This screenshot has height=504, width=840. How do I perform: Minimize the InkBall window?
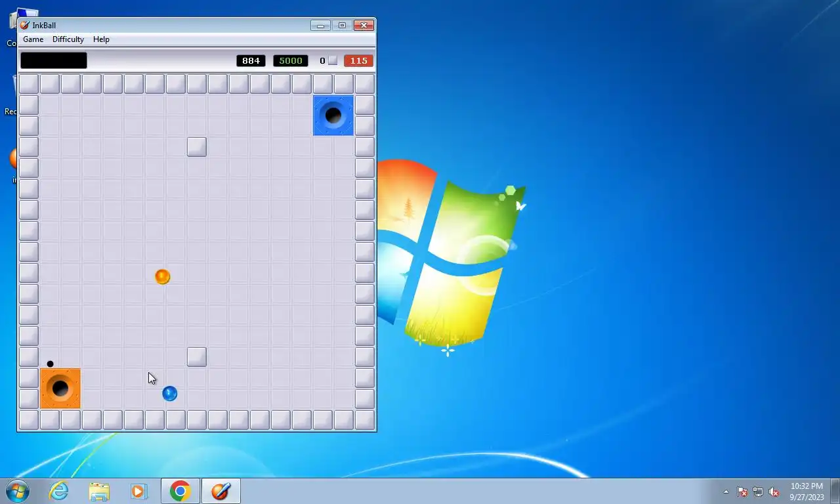[320, 26]
